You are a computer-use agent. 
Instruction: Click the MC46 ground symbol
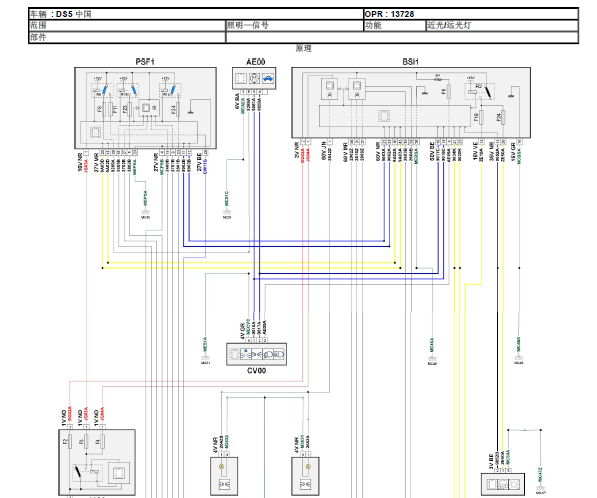tap(519, 358)
